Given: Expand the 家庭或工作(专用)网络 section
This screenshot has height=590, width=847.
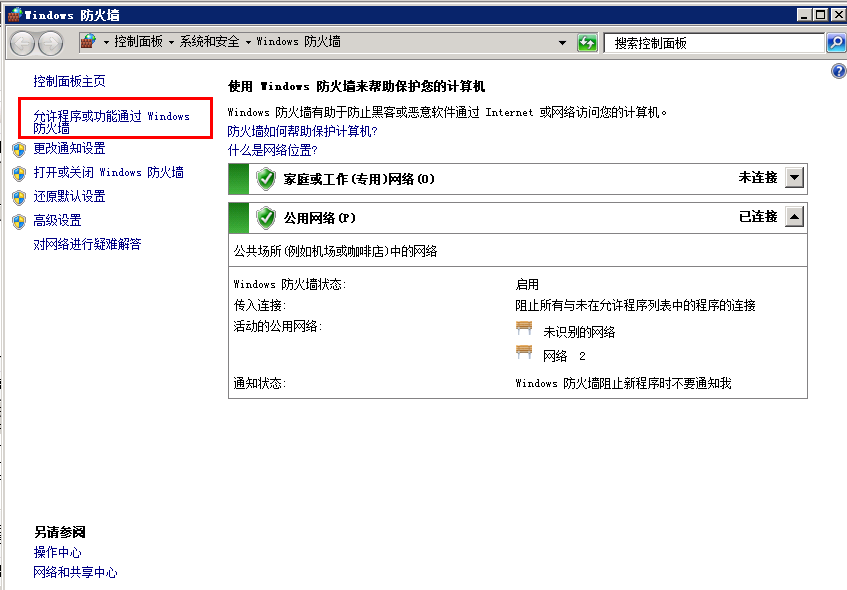Looking at the screenshot, I should 794,178.
